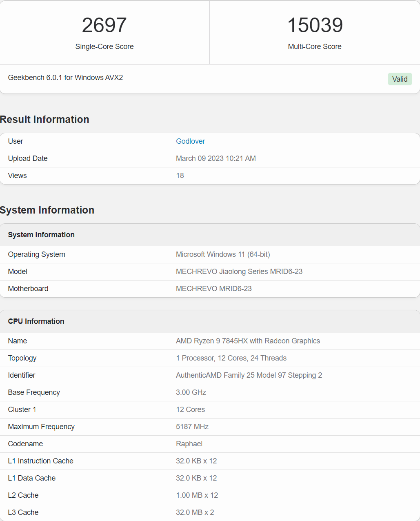Screen dimensions: 420x521
Task: Click the Views count 18
Action: click(x=180, y=176)
